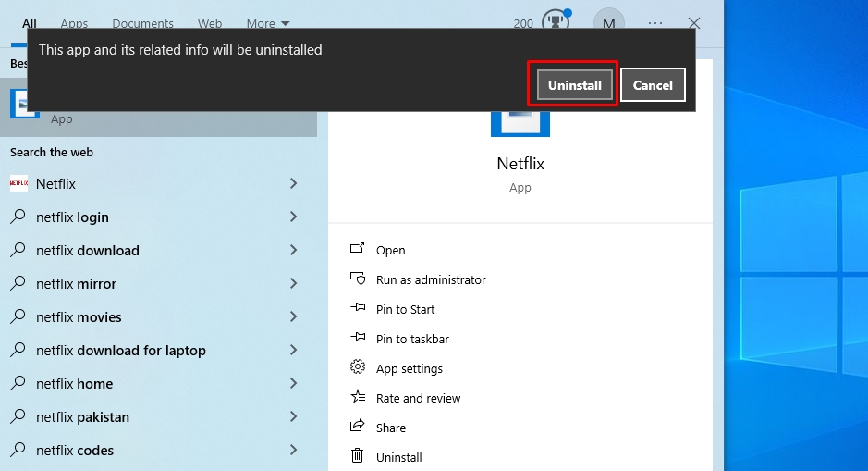Open the three-dot options menu

pyautogui.click(x=654, y=23)
